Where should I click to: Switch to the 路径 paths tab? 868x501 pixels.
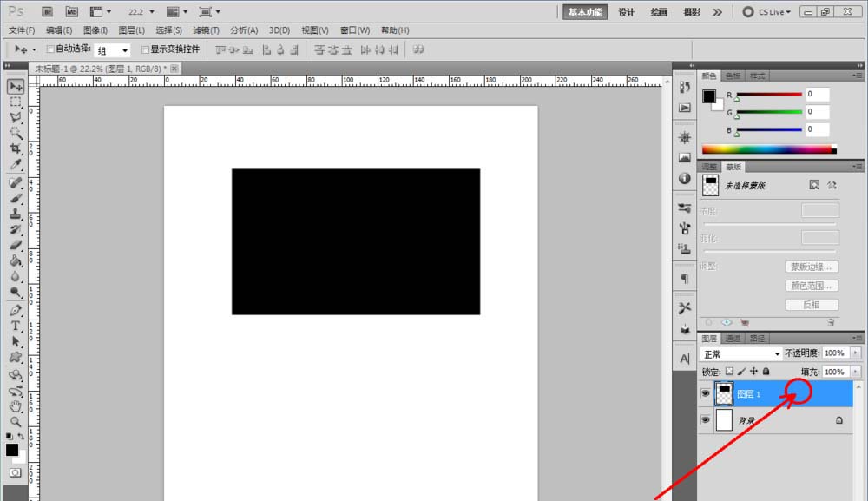757,339
